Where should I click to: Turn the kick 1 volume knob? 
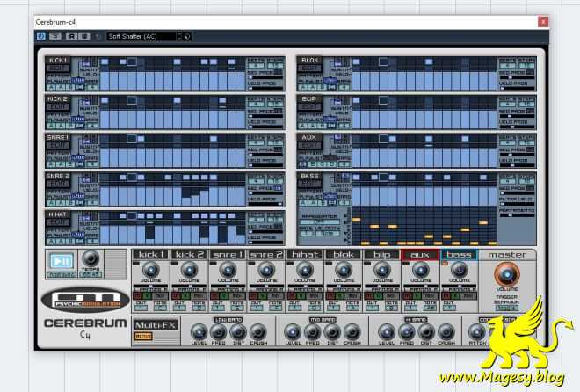[150, 270]
